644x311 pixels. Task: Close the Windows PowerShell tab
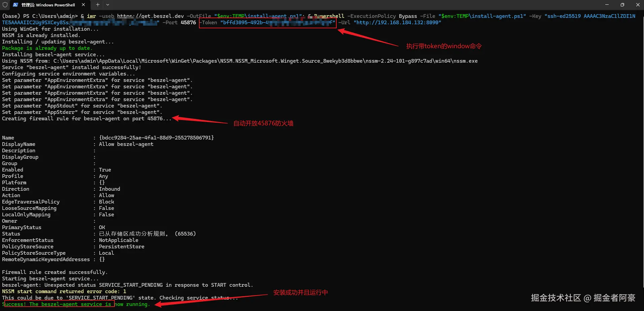[83, 5]
